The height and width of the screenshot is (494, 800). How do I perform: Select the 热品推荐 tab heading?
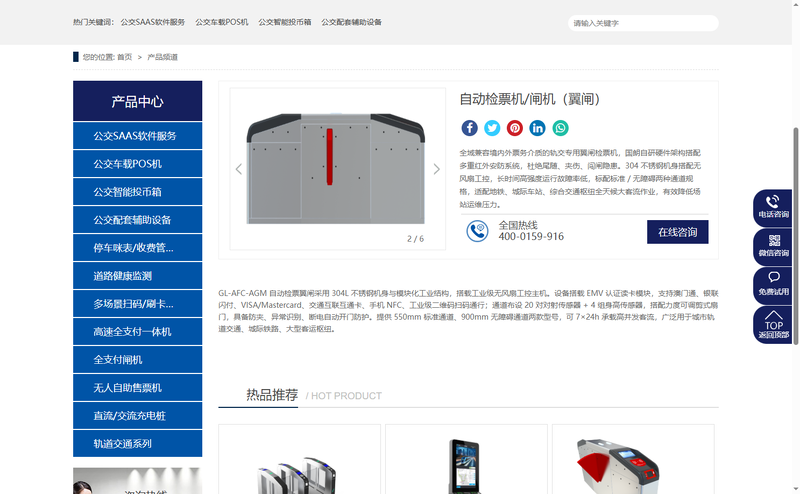(272, 395)
